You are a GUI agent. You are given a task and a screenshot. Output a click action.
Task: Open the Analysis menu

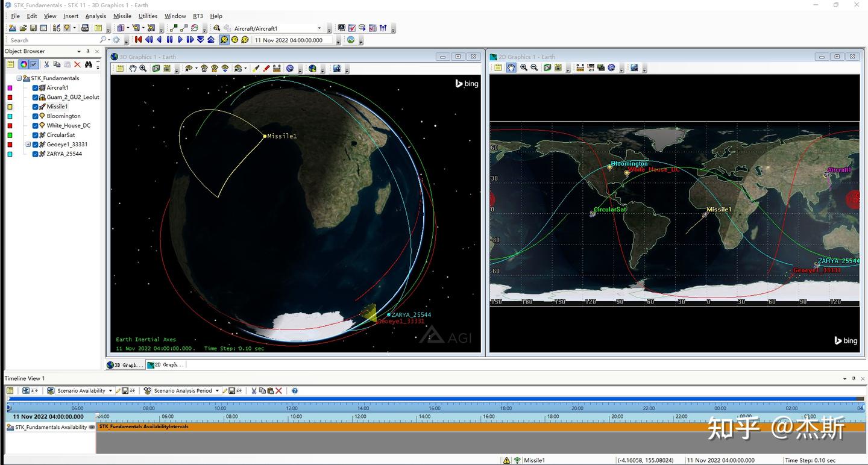click(95, 16)
